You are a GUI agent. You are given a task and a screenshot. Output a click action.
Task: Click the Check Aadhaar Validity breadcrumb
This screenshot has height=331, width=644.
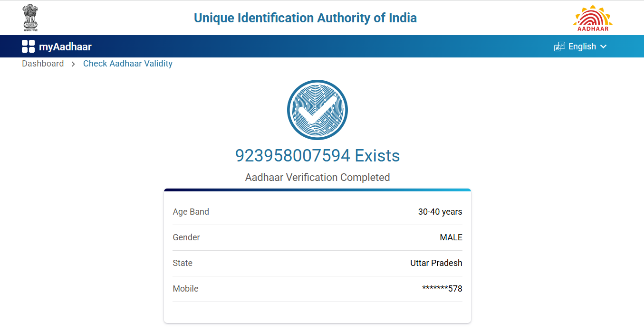coord(128,64)
